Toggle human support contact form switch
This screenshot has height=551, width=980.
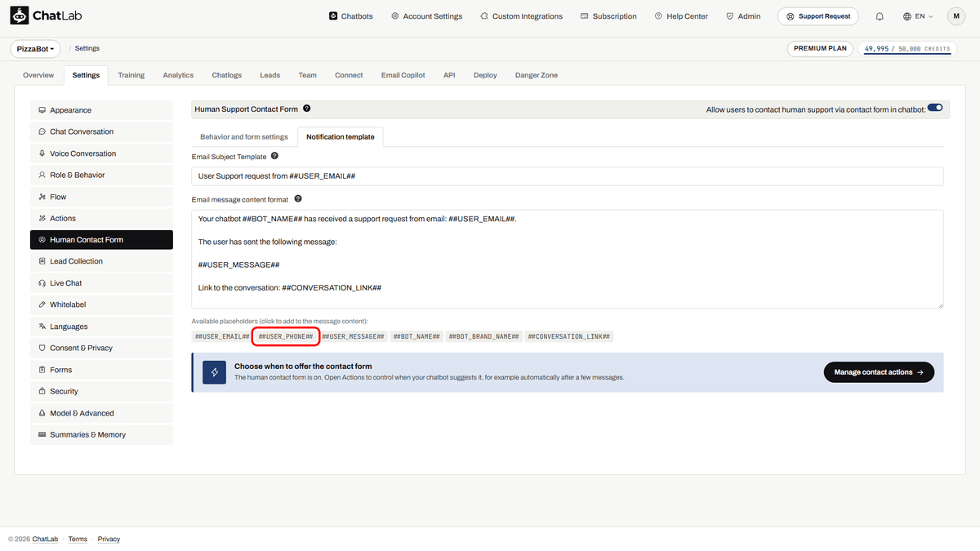pyautogui.click(x=935, y=108)
